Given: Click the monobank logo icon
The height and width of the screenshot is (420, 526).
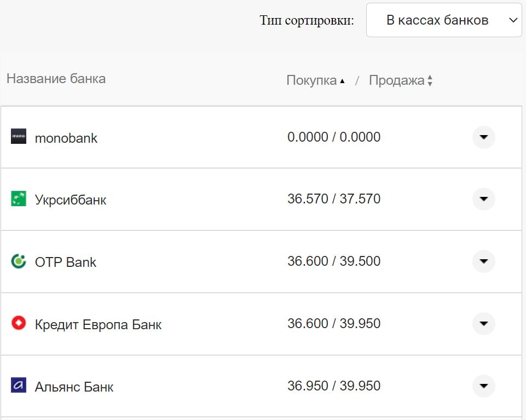Looking at the screenshot, I should (19, 137).
